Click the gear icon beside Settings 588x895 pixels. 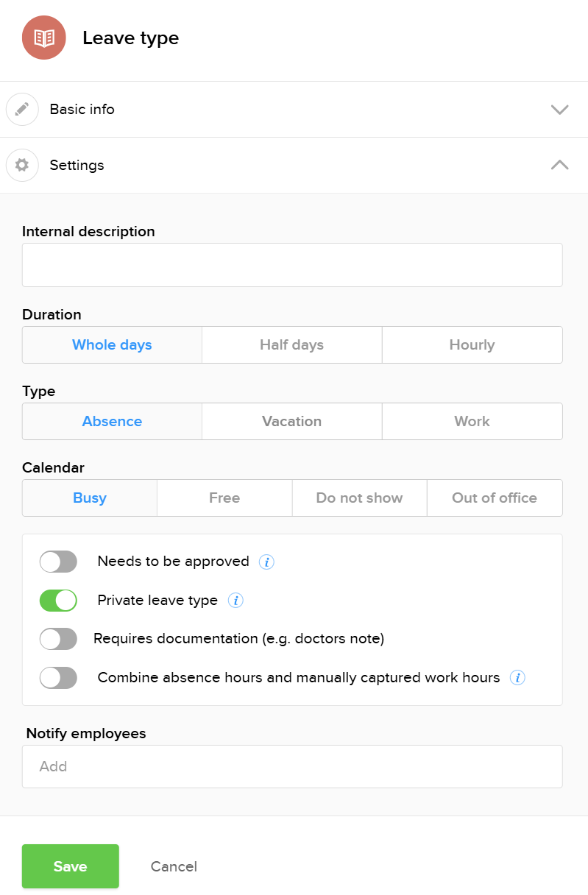(22, 165)
